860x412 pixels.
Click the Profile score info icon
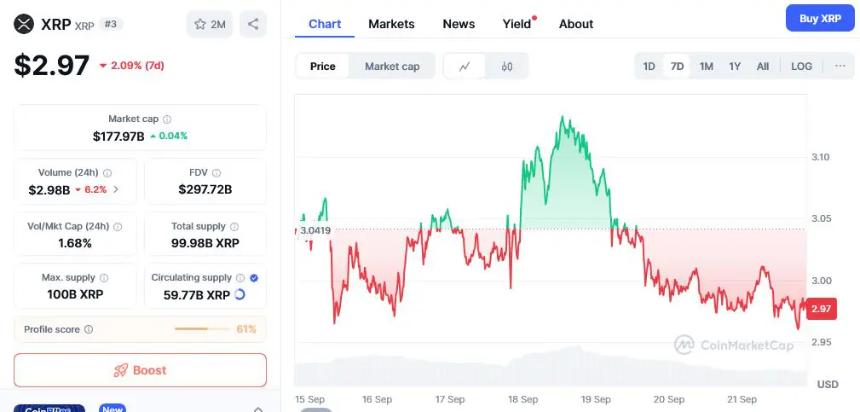[89, 329]
